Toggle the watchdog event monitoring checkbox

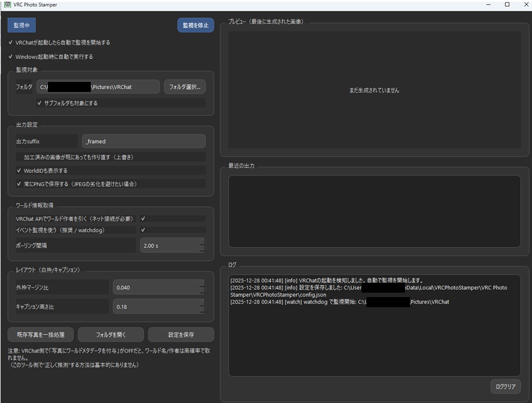pyautogui.click(x=144, y=230)
